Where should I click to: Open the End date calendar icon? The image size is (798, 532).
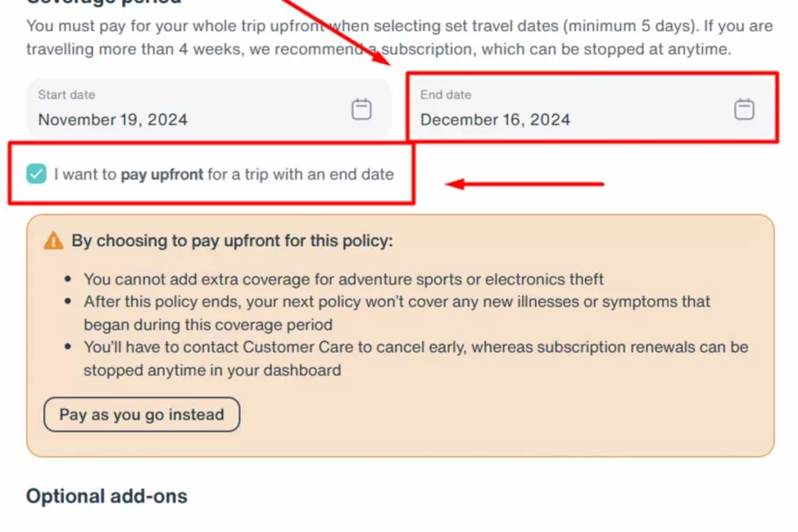[x=744, y=109]
